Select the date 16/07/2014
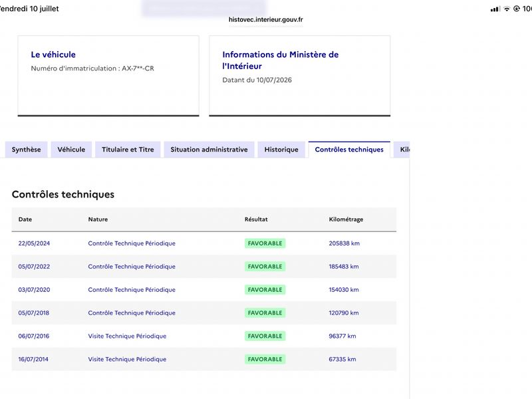This screenshot has height=399, width=532. 33,359
